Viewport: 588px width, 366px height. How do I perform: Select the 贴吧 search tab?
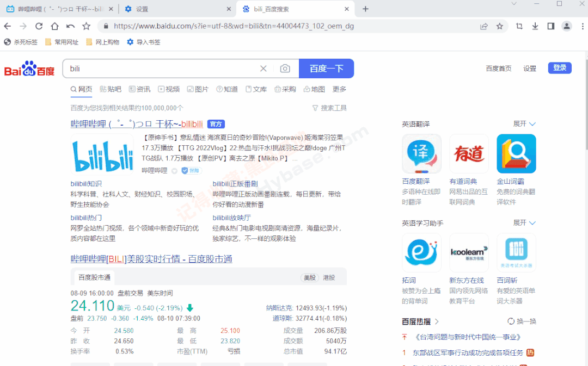111,89
